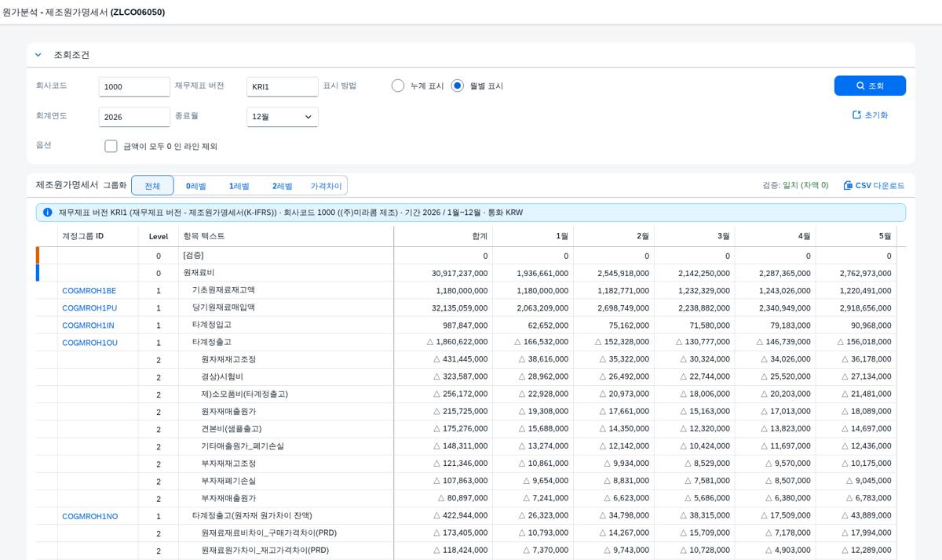The height and width of the screenshot is (560, 942).
Task: Select the 원자재재고조정 row text
Action: 228,359
